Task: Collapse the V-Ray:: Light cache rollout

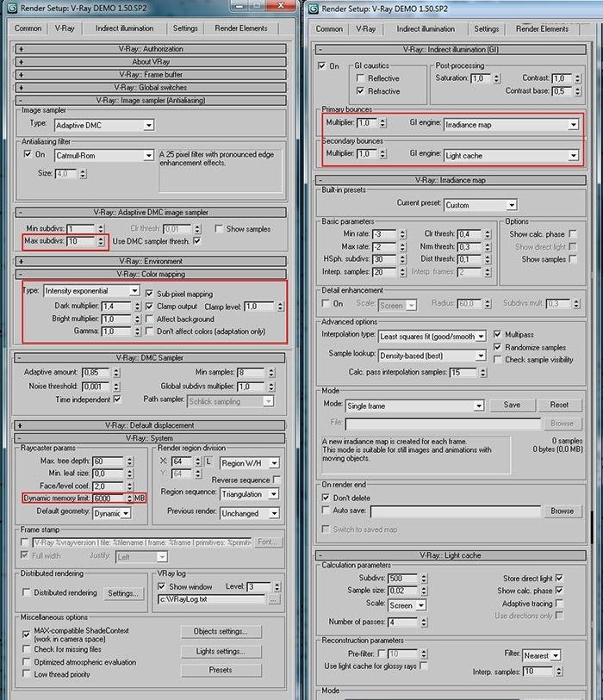Action: tap(451, 555)
